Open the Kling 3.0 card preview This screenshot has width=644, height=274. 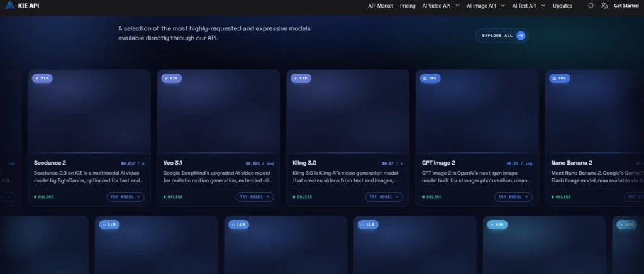coord(348,112)
